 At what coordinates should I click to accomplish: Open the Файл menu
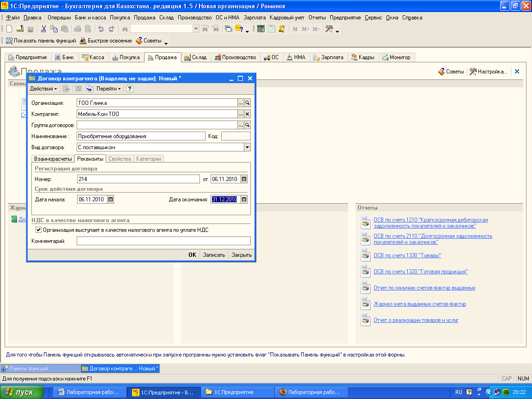[12, 18]
